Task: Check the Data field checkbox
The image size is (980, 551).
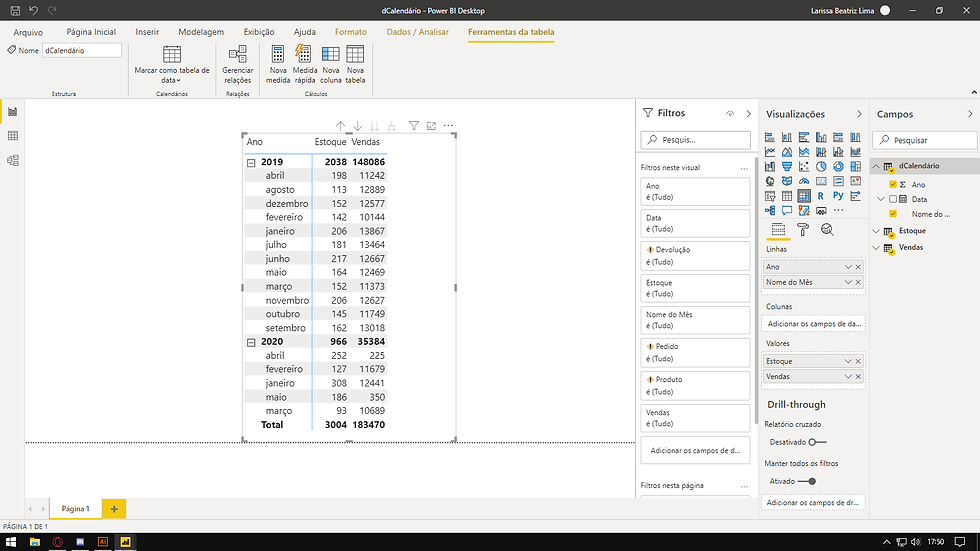Action: [892, 199]
